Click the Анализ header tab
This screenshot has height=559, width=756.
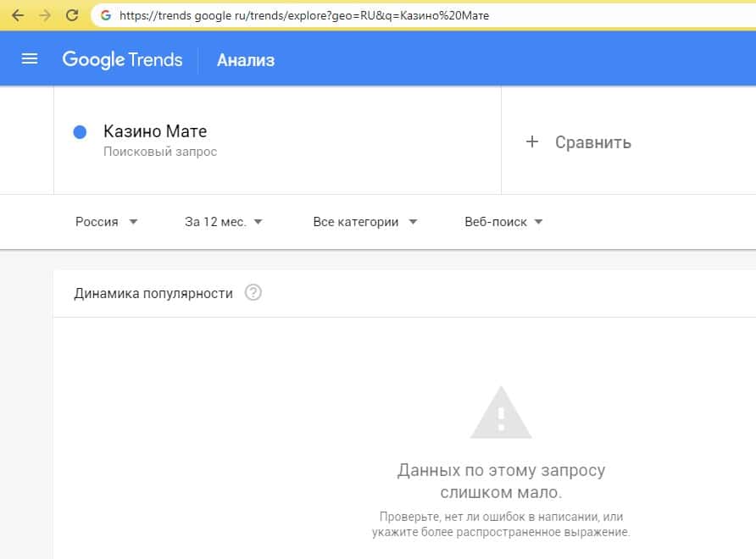[x=246, y=60]
